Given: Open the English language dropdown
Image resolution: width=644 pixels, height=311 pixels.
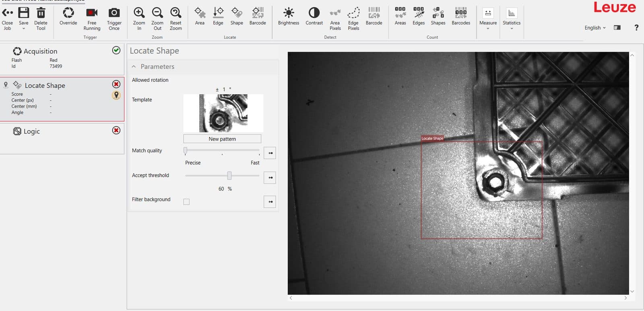Looking at the screenshot, I should click(595, 28).
